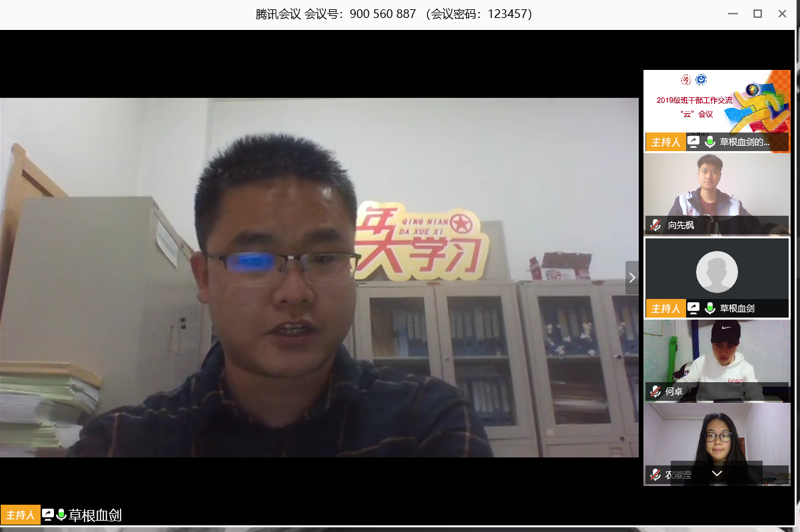Click the default avatar of 草根血剑
Screen dimensions: 800x532
coord(717,272)
